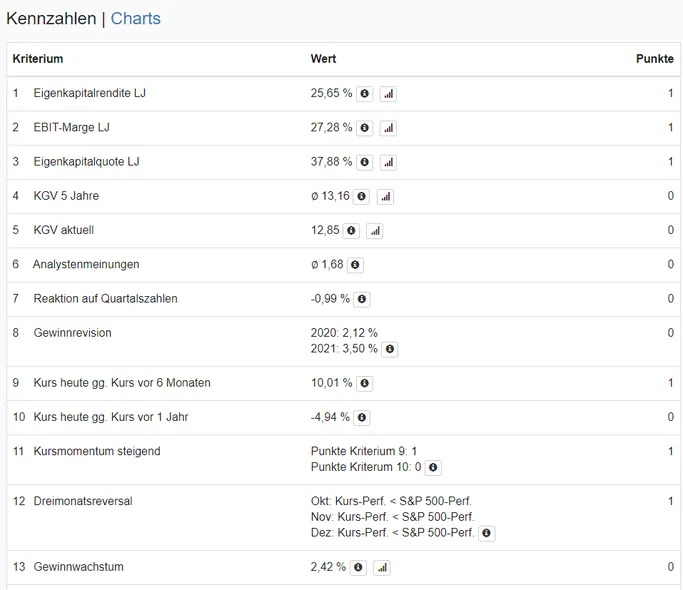Image resolution: width=683 pixels, height=590 pixels.
Task: Open Gewinnrevision info icon next to 2021
Action: [390, 349]
